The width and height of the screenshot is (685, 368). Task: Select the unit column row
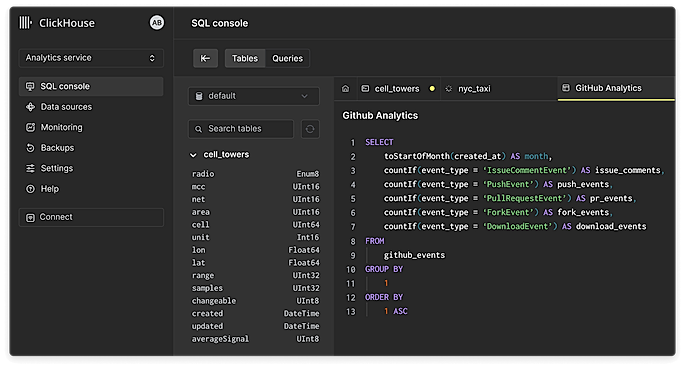point(256,237)
